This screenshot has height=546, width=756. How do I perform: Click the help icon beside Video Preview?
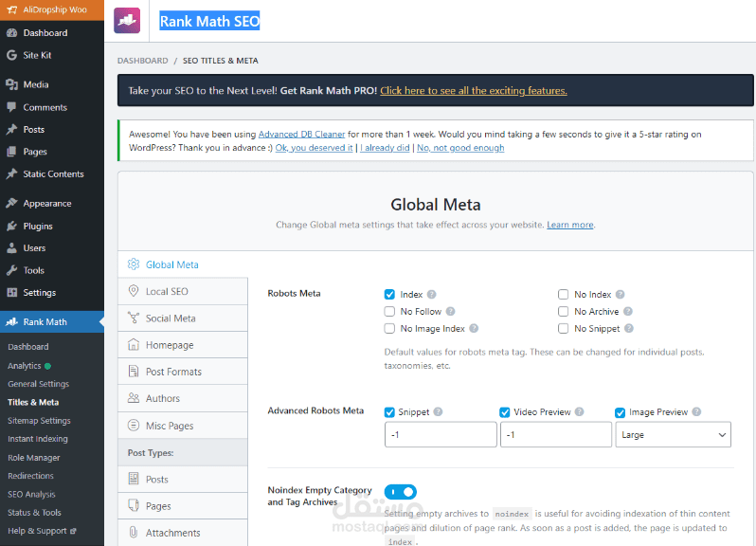[x=580, y=411]
